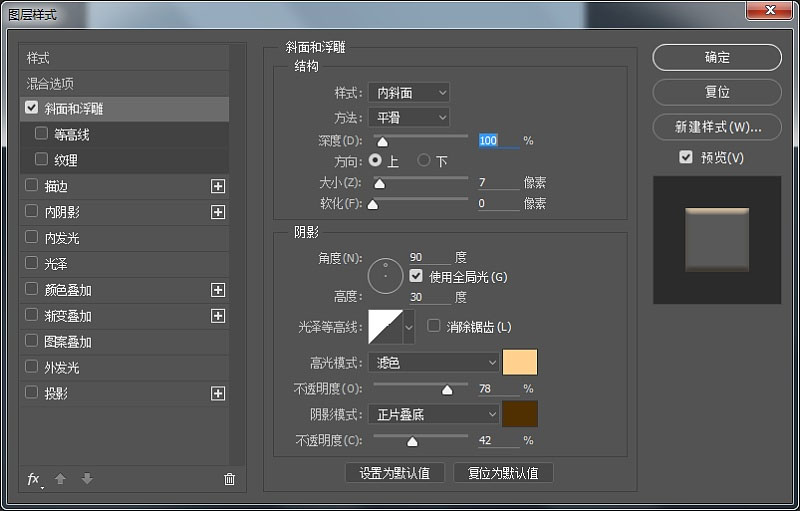Viewport: 800px width, 511px height.
Task: Click shadow opacity field showing 42
Action: 498,440
